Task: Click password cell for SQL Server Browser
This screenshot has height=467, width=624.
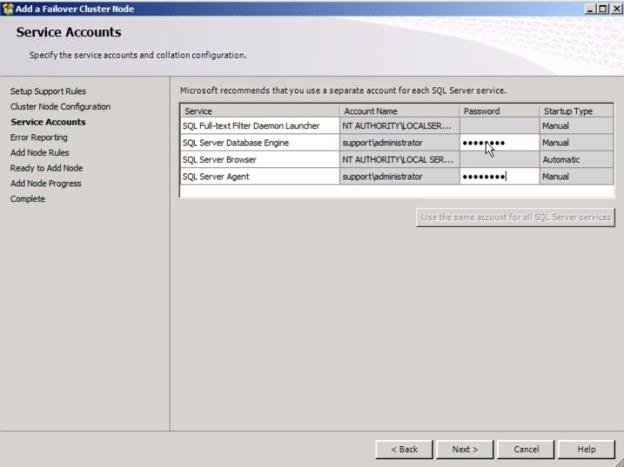Action: tap(499, 160)
